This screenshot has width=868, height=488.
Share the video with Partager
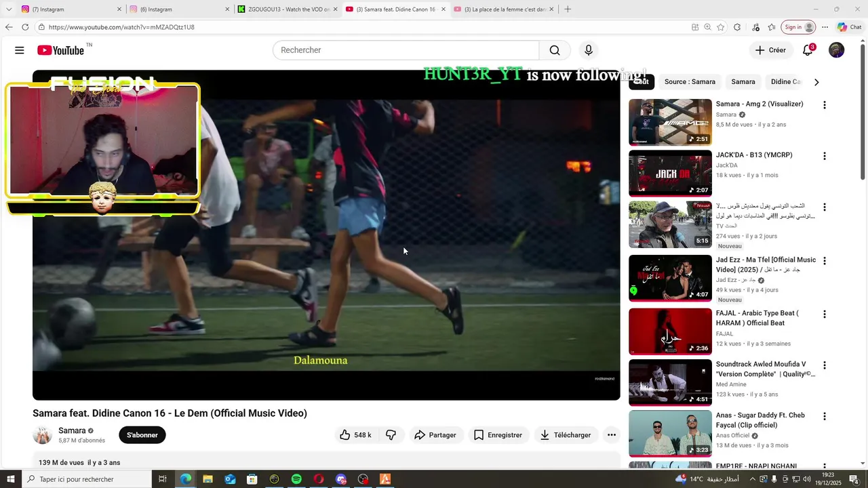pos(435,435)
